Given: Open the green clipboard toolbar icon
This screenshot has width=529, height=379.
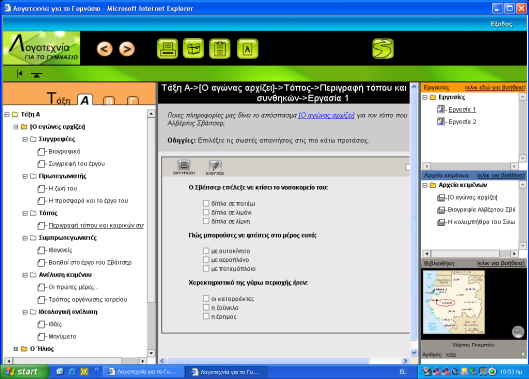Looking at the screenshot, I should (220, 49).
